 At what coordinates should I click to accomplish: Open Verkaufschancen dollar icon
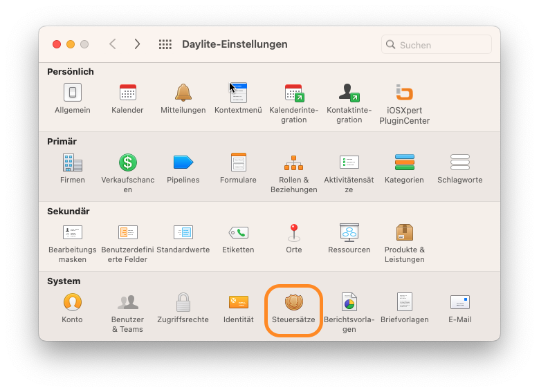pyautogui.click(x=127, y=162)
